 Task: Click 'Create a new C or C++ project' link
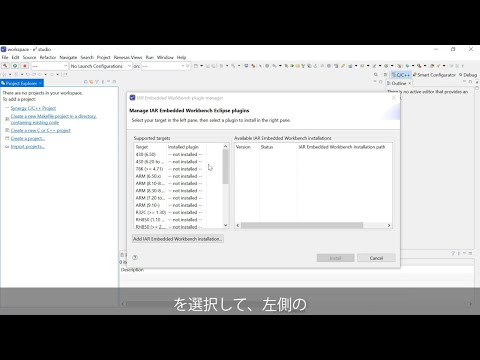click(41, 130)
